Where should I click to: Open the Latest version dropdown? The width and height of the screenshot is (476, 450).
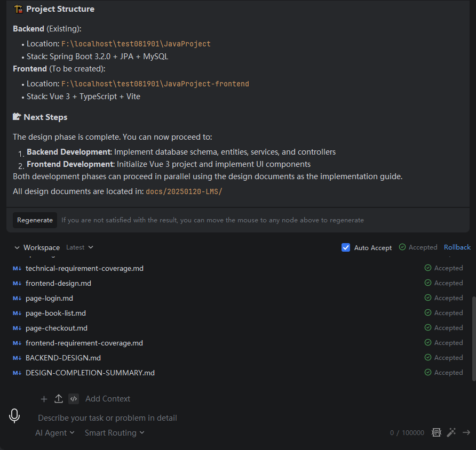pyautogui.click(x=80, y=247)
